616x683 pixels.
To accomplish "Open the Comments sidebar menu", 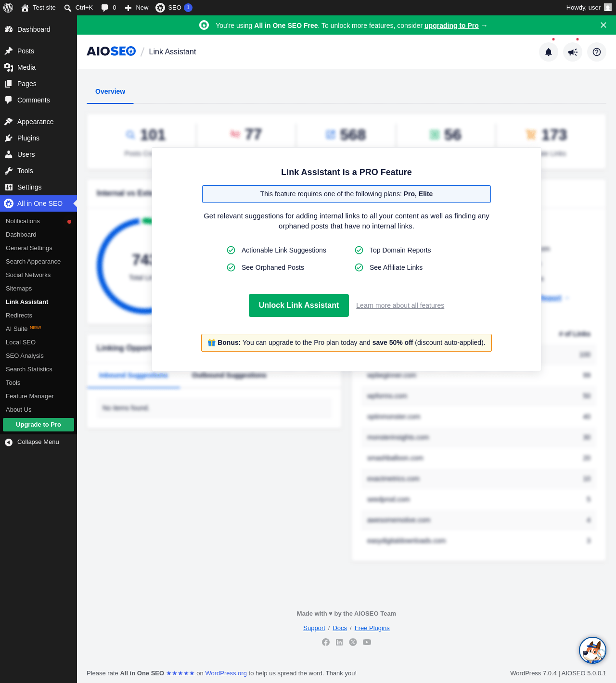I will 38,100.
